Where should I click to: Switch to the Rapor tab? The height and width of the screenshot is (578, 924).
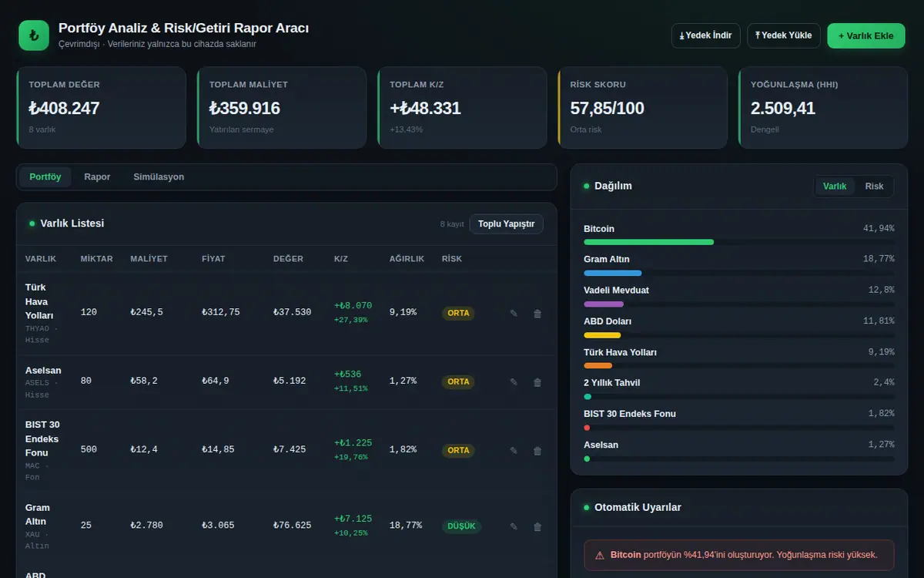click(97, 177)
